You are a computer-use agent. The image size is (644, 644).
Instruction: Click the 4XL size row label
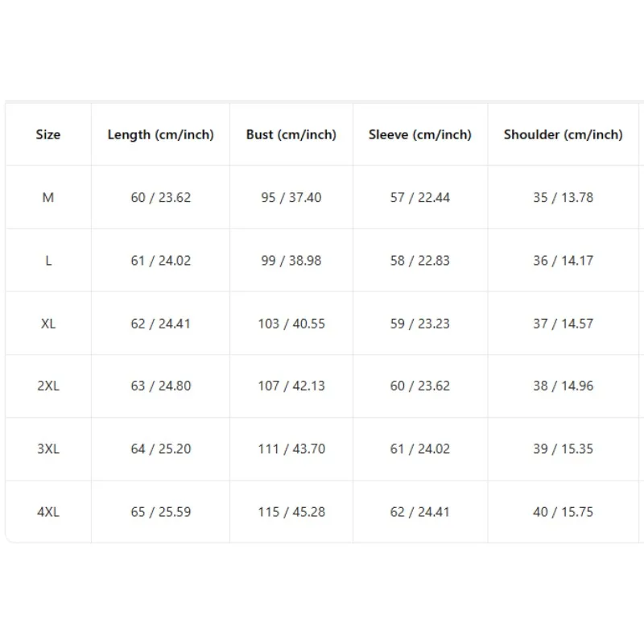tap(48, 512)
